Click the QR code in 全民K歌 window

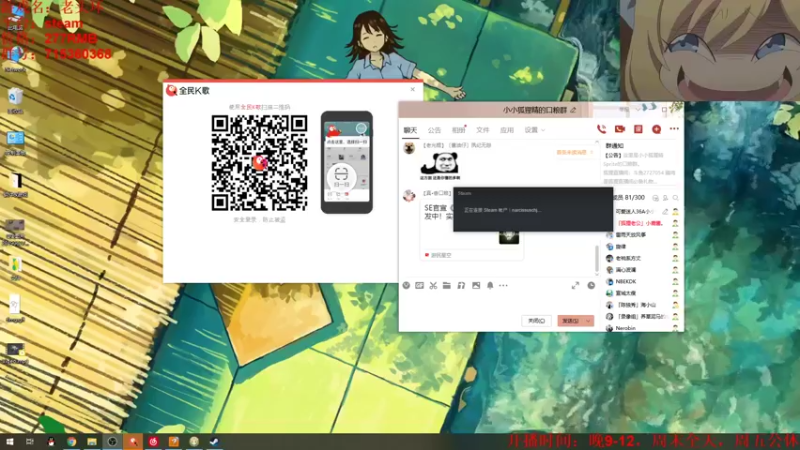click(259, 163)
